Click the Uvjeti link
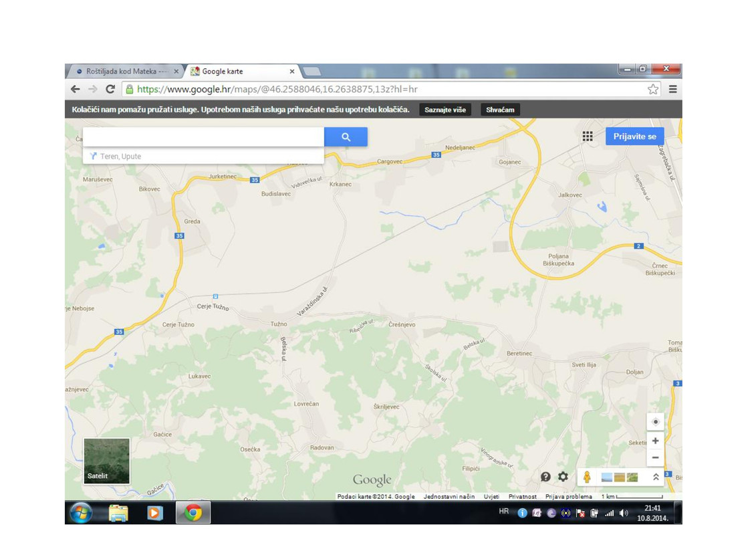Viewport: 756px width, 535px height. coord(491,496)
